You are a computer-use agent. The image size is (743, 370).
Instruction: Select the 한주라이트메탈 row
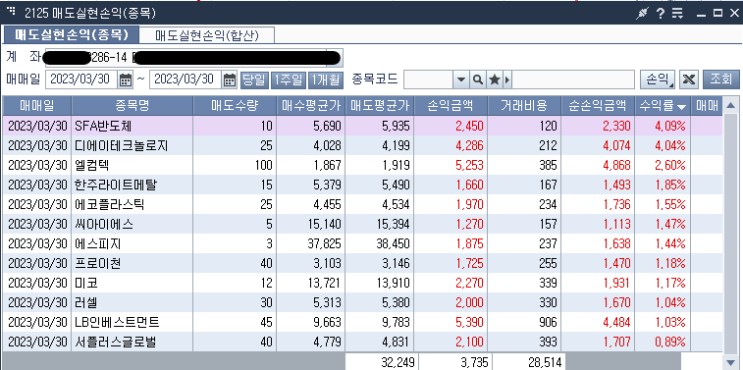[x=362, y=185]
